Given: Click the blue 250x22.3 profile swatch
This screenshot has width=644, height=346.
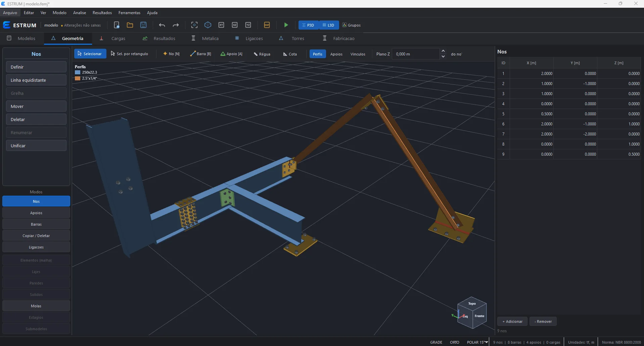Looking at the screenshot, I should (x=78, y=72).
